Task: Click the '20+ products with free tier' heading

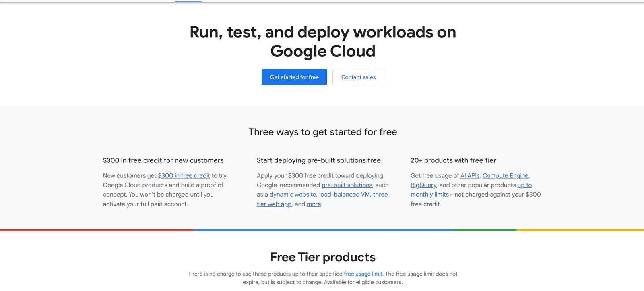Action: 453,160
